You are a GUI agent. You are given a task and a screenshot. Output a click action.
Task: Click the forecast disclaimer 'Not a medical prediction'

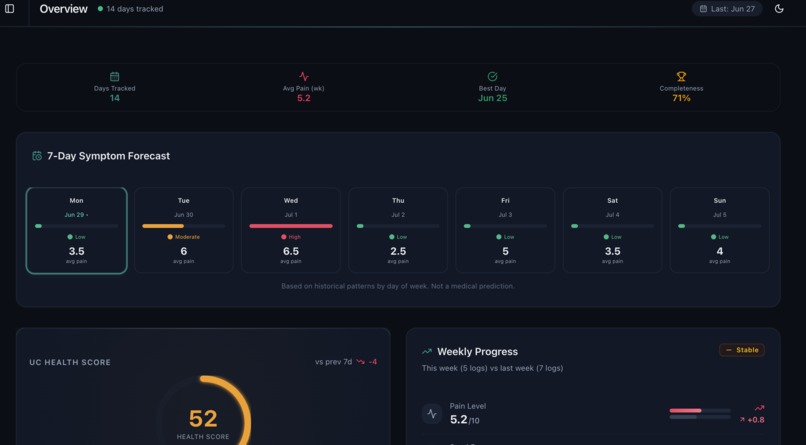pyautogui.click(x=472, y=286)
